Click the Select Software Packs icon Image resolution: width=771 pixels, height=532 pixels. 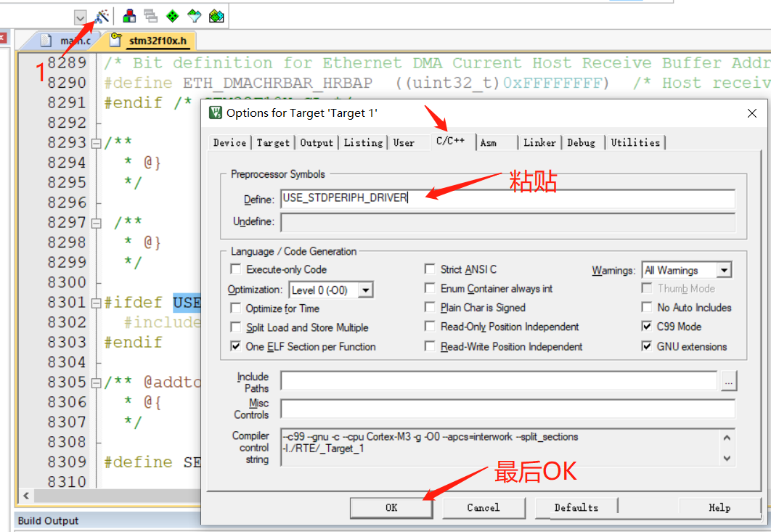pos(195,17)
